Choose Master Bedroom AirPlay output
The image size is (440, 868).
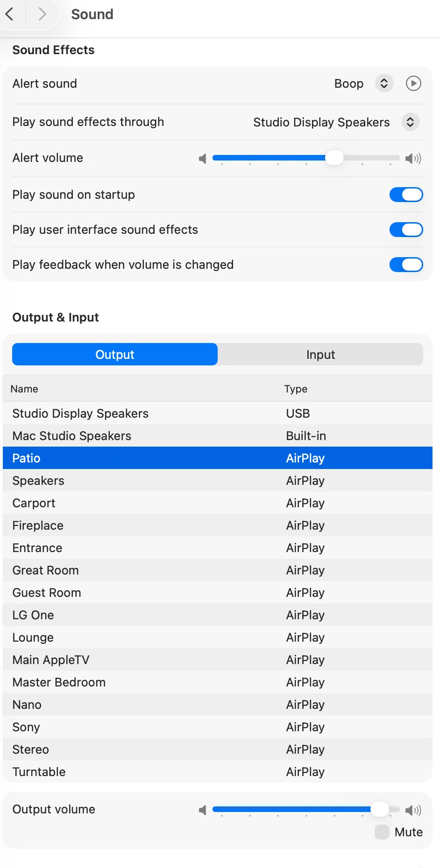coord(59,682)
